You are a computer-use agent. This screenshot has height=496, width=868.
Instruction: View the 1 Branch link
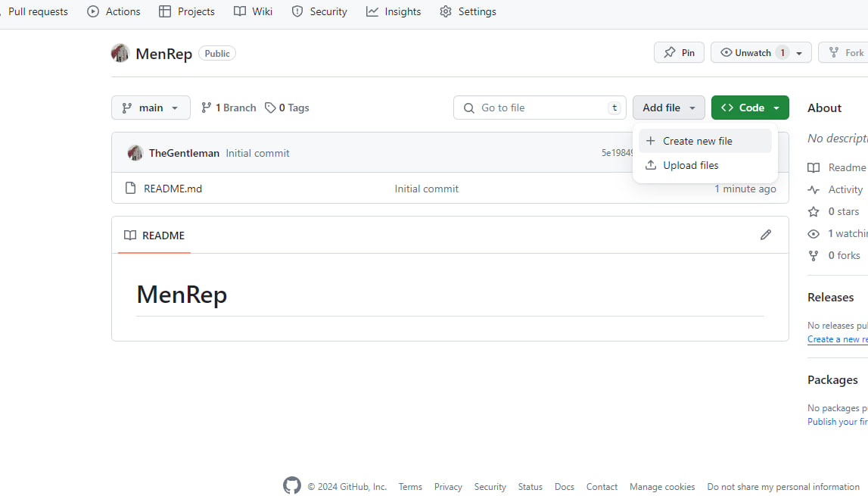click(x=229, y=108)
